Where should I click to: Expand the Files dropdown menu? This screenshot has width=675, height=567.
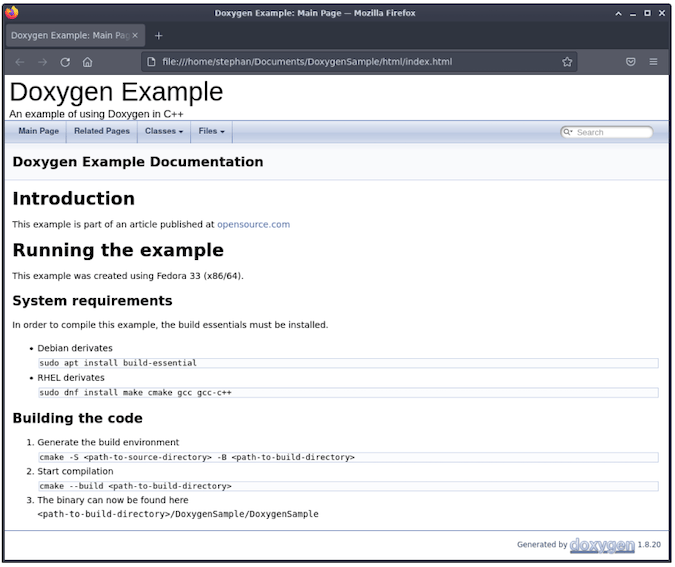point(211,131)
